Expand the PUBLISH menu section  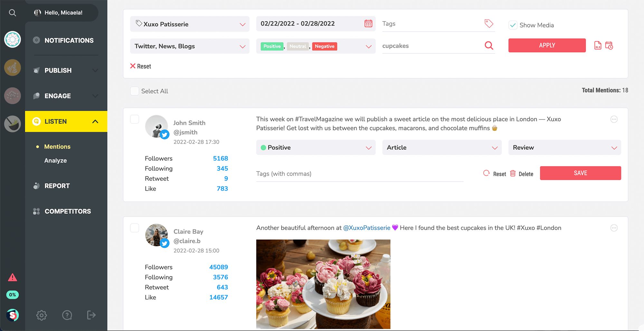66,70
